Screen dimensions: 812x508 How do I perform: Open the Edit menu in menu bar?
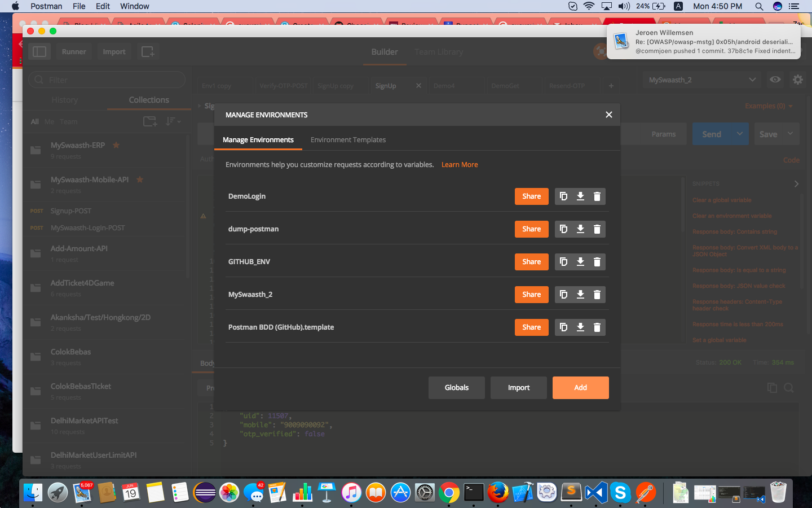[103, 6]
